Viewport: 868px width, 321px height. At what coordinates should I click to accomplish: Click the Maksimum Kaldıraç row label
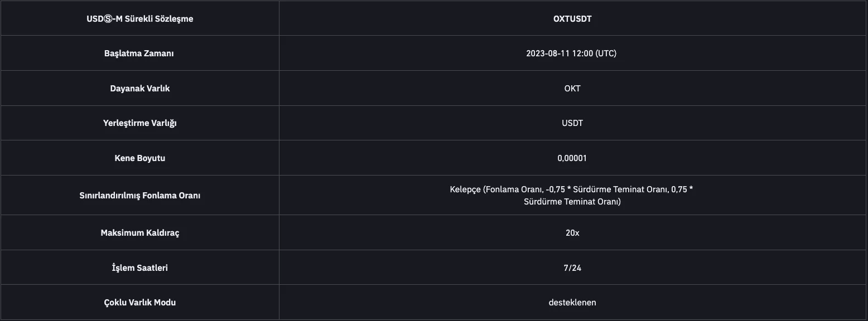[x=139, y=233]
